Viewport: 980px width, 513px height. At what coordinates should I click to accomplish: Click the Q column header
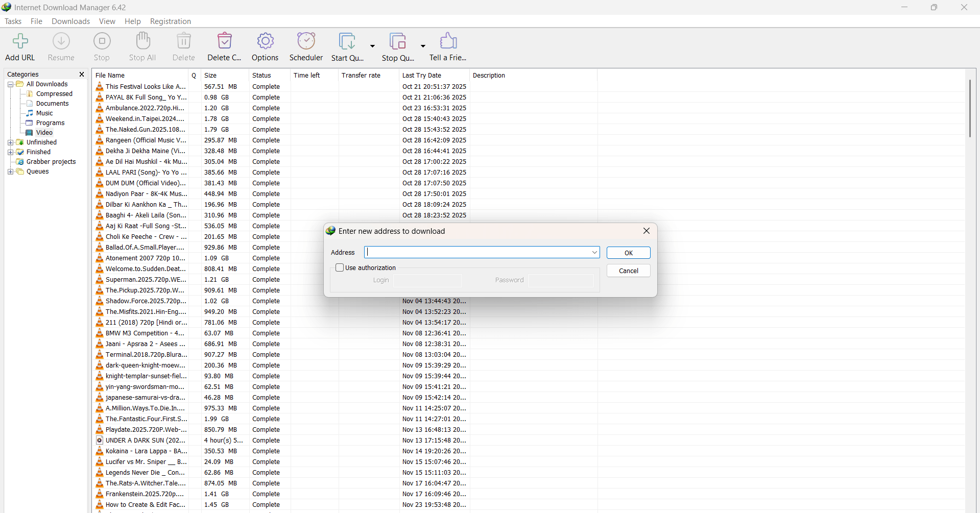pyautogui.click(x=195, y=75)
